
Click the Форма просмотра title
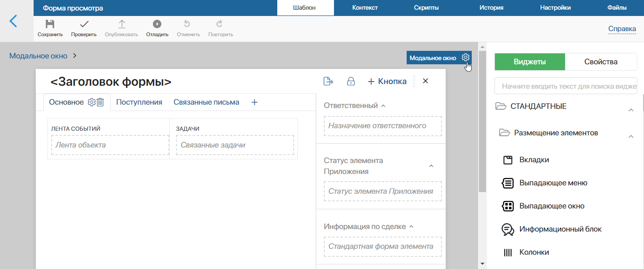(73, 8)
